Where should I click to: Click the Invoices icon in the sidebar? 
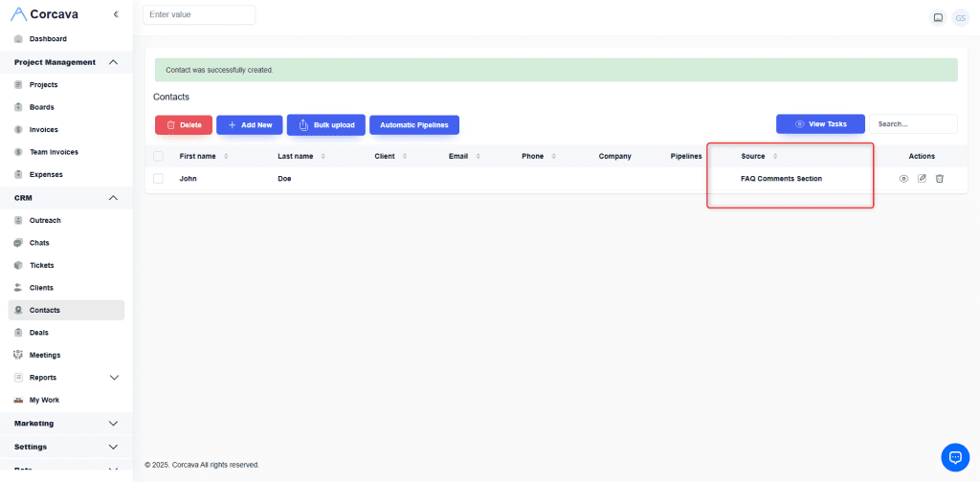coord(18,130)
